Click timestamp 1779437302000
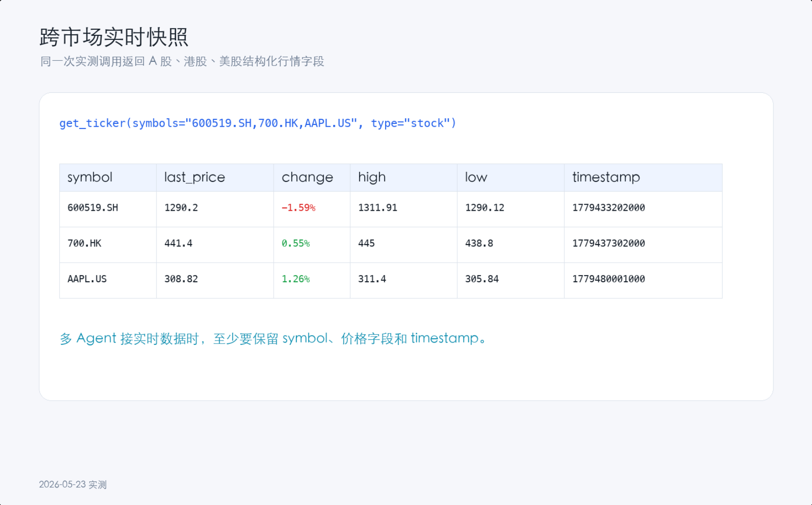The height and width of the screenshot is (505, 812). (x=609, y=243)
